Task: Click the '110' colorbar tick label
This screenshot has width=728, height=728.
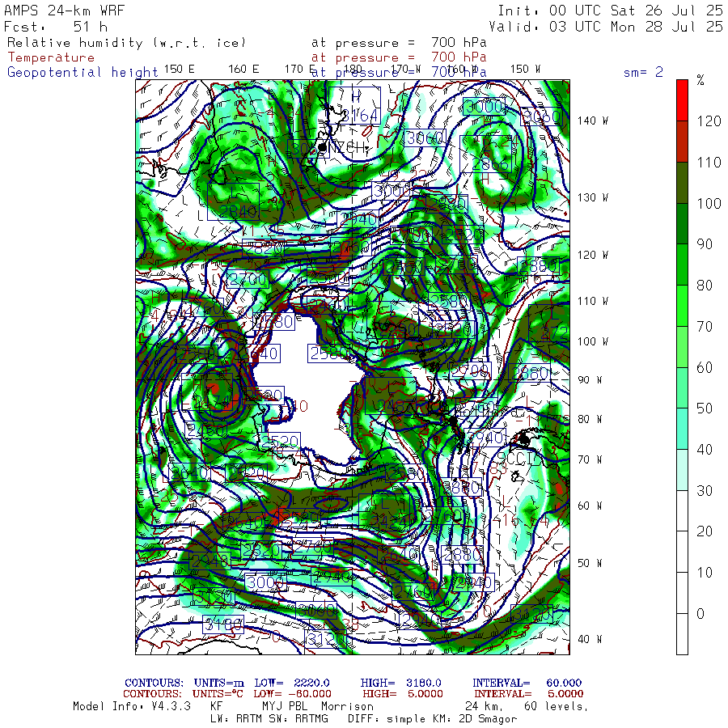Action: pos(709,162)
